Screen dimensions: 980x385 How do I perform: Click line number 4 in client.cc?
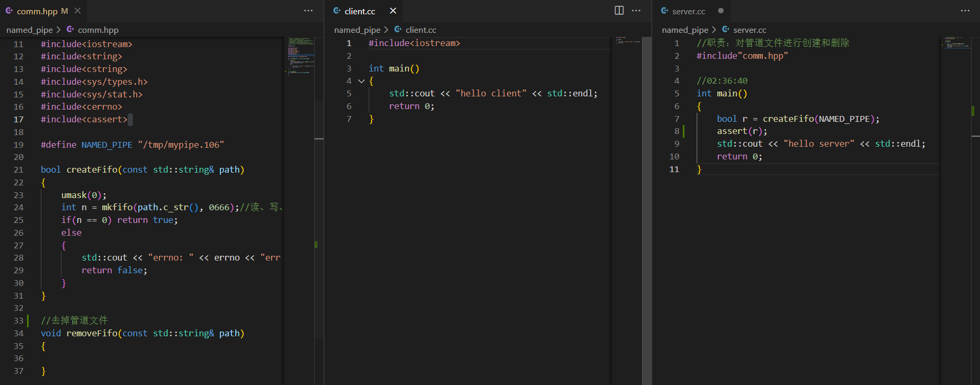(349, 80)
